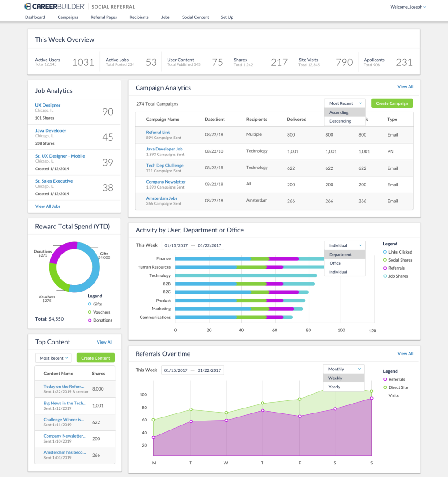Select Weekly in period dropdown

point(344,378)
